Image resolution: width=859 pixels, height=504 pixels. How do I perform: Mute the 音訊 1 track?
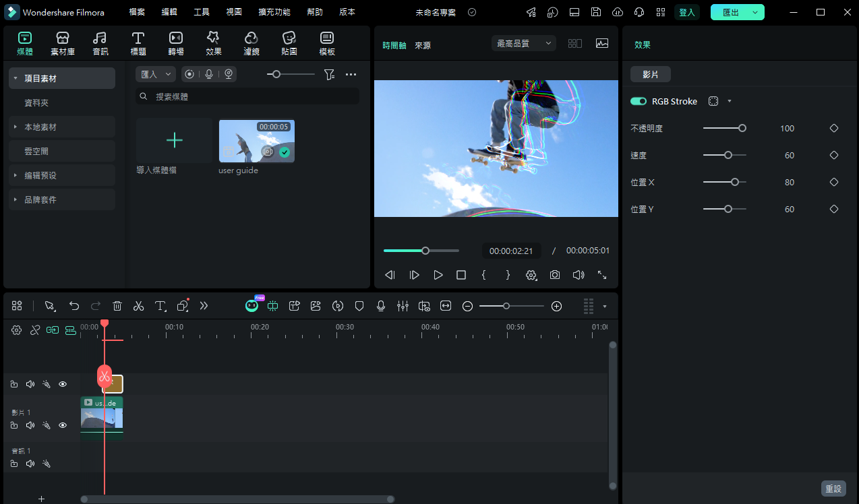coord(30,464)
